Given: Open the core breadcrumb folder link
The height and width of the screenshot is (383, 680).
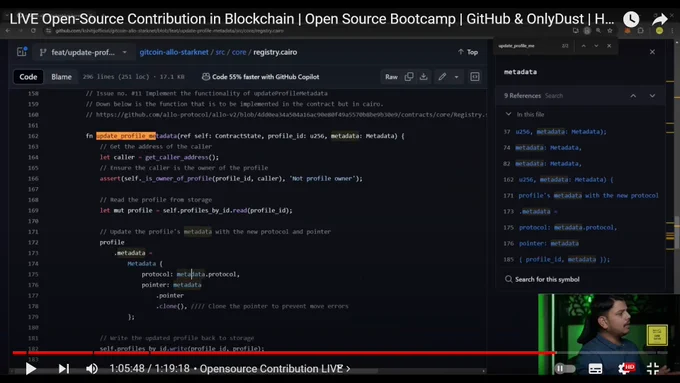Looking at the screenshot, I should (x=239, y=52).
